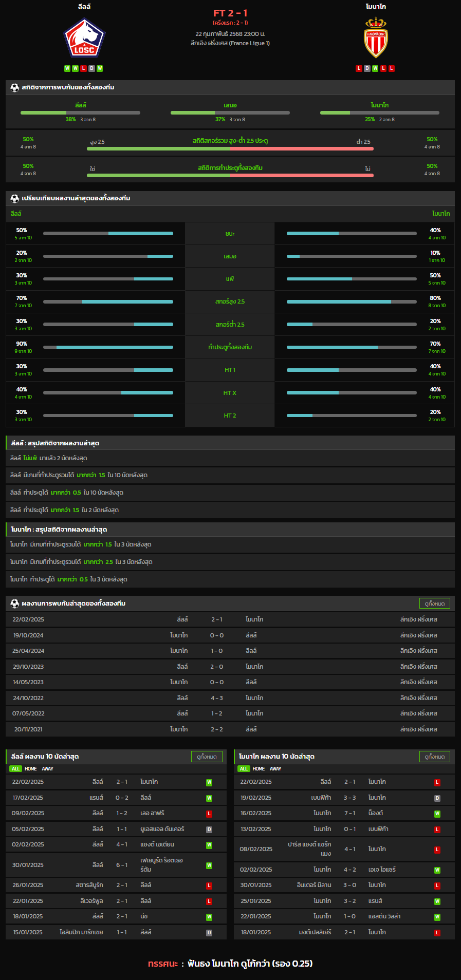461x980 pixels.
Task: Select ALL tab in Lille last 10 matches
Action: coord(15,769)
